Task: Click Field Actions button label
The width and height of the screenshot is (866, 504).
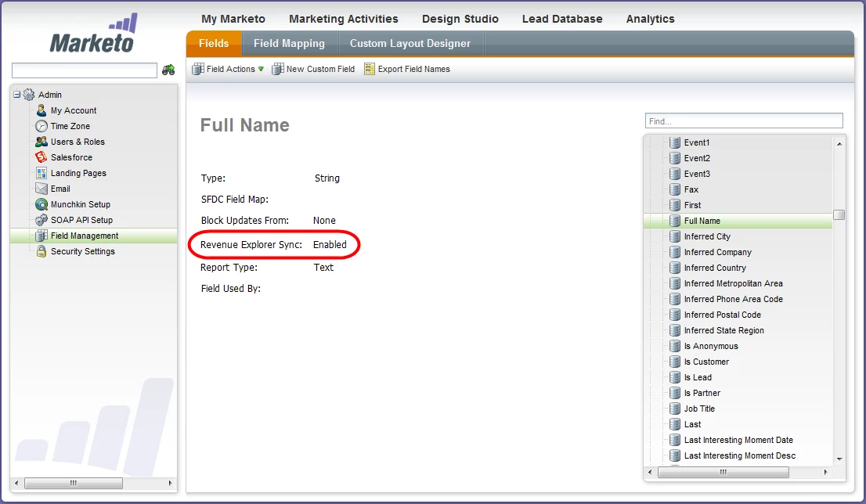Action: 231,69
